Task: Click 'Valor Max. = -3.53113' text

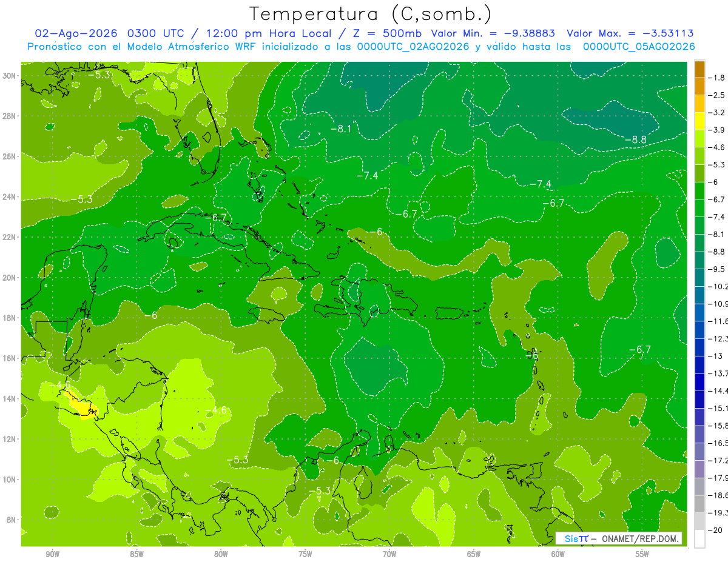Action: tap(630, 33)
